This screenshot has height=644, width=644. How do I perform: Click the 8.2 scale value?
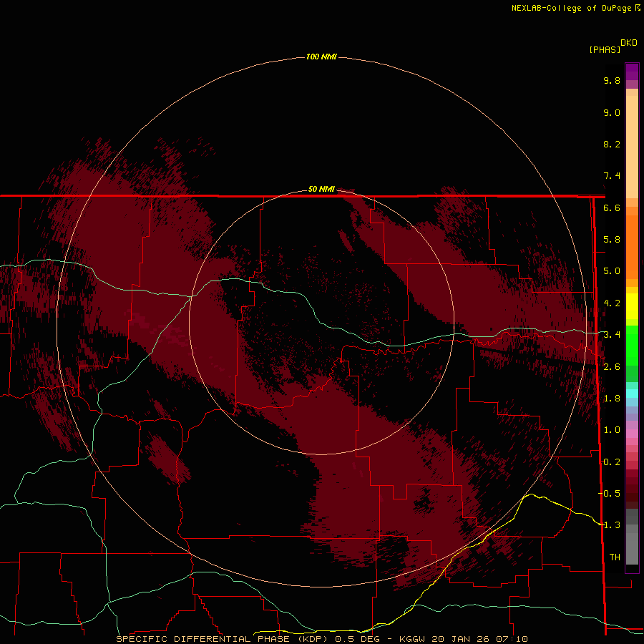pyautogui.click(x=612, y=144)
